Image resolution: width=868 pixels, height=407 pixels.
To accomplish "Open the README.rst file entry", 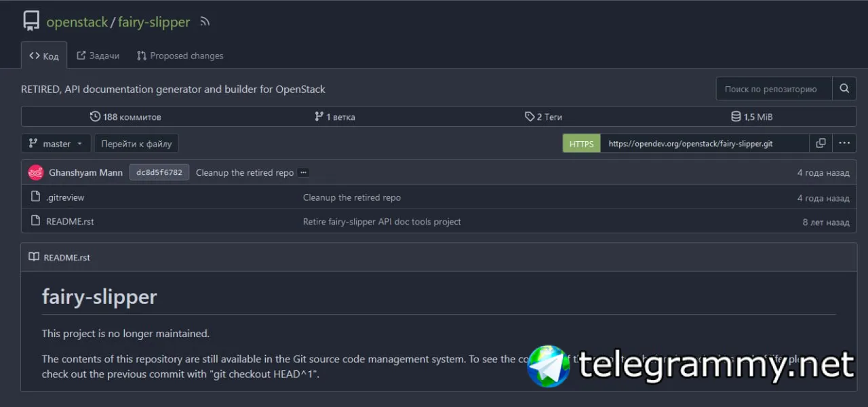I will click(x=70, y=221).
